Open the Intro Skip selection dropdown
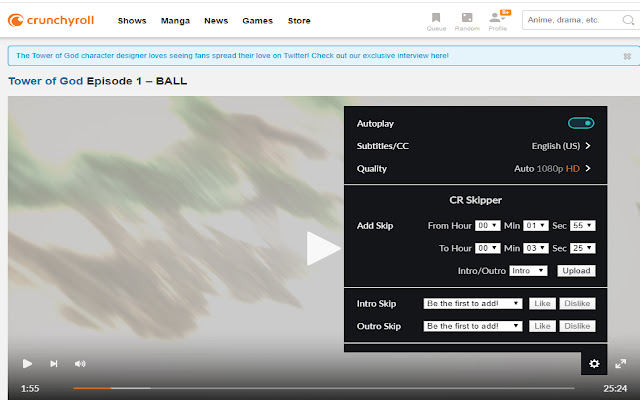The height and width of the screenshot is (400, 640). pos(473,303)
